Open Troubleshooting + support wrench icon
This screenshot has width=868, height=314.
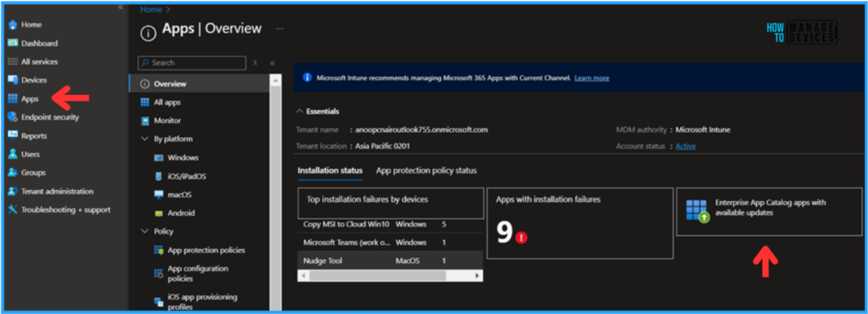[x=13, y=210]
